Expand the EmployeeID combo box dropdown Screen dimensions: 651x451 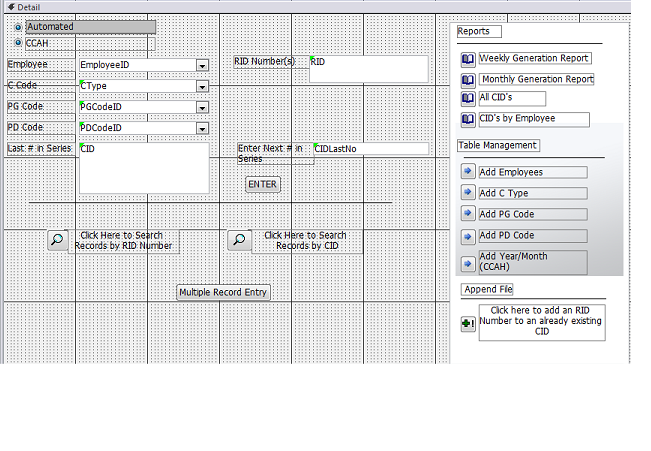(x=202, y=65)
